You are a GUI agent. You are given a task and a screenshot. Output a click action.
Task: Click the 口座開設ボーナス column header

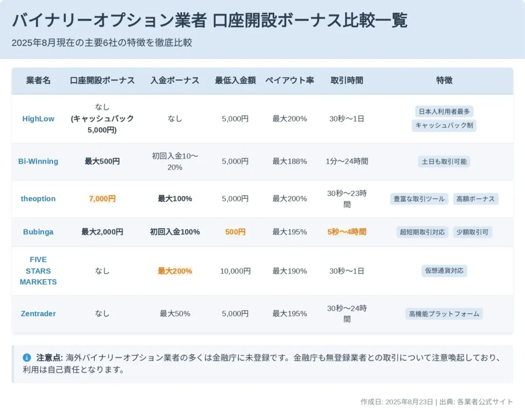click(x=102, y=81)
